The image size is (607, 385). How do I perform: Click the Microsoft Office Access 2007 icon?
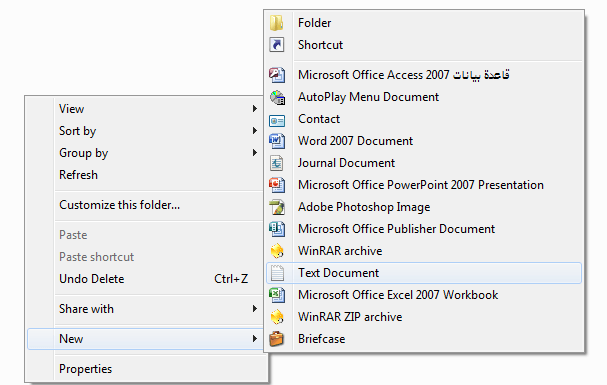(x=277, y=75)
